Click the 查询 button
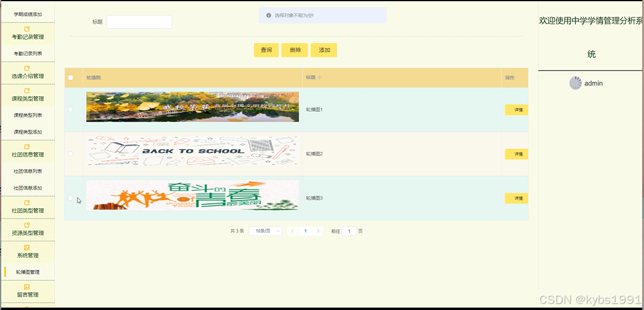This screenshot has height=310, width=644. (266, 50)
